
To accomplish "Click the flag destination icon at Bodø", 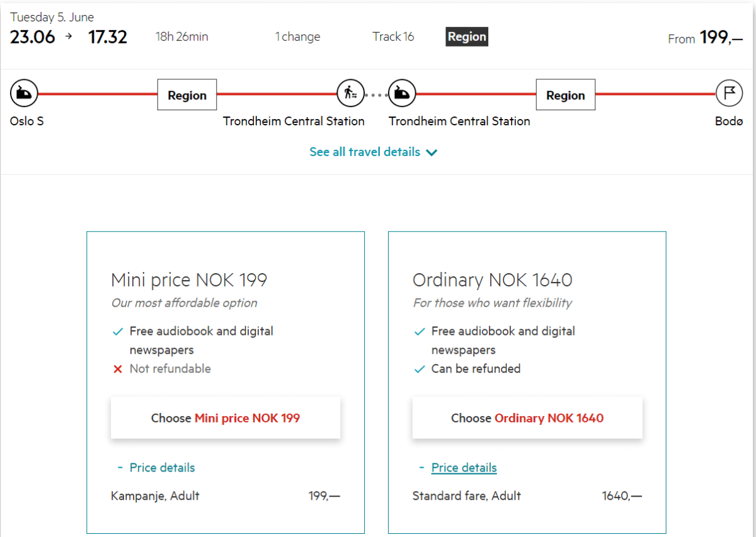I will pyautogui.click(x=729, y=94).
